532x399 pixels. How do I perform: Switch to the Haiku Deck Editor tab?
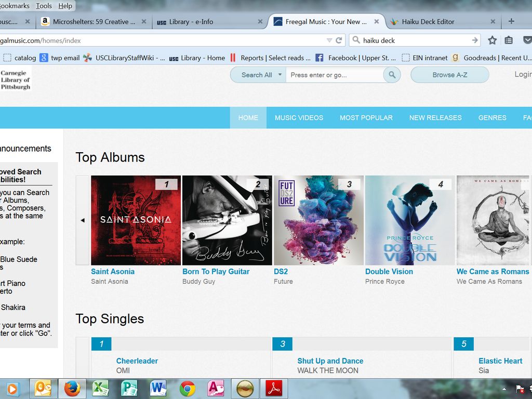coord(428,22)
